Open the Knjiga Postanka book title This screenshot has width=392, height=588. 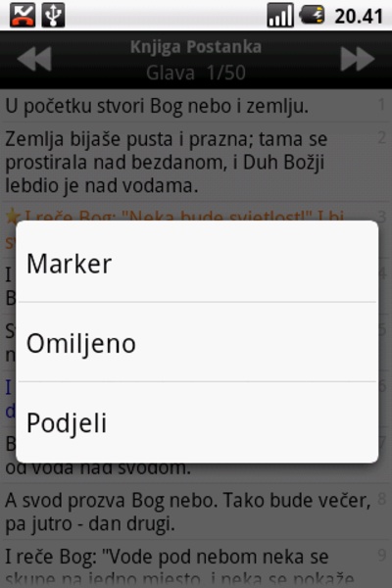pyautogui.click(x=195, y=48)
